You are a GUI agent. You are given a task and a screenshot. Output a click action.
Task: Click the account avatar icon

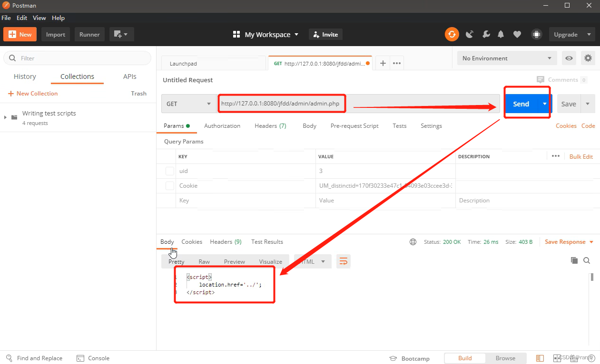coord(536,34)
